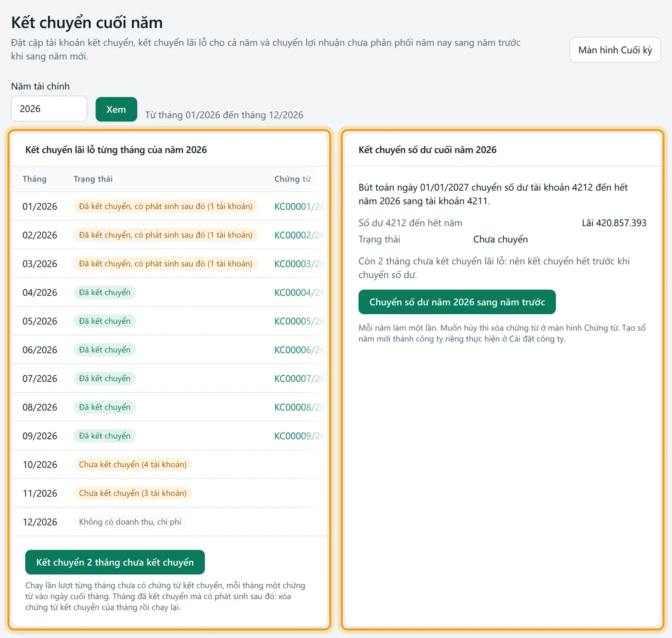
Task: Click status badge of month 01/2026
Action: 166,206
